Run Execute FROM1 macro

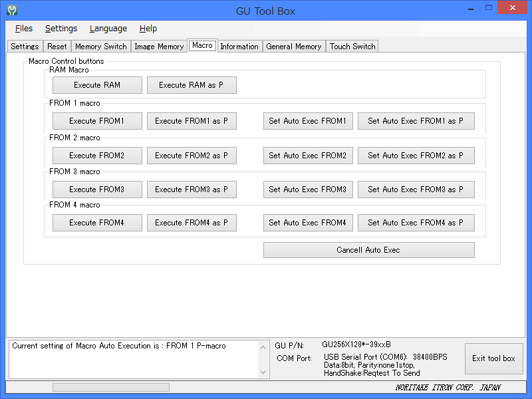pyautogui.click(x=97, y=121)
